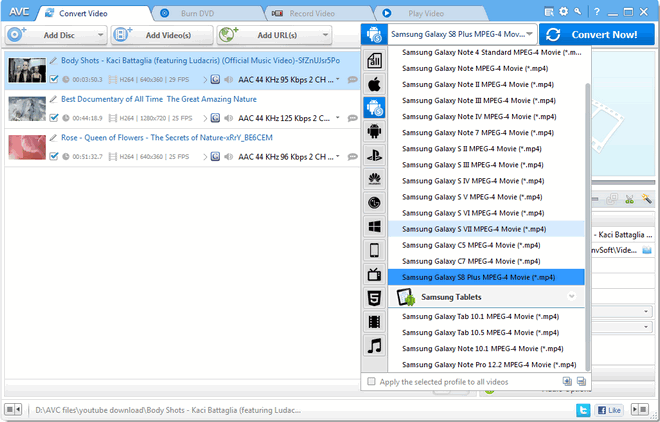Choose Samsung Galaxy Note Pro 12.2 MPEG-4 profile
The height and width of the screenshot is (422, 660).
486,364
